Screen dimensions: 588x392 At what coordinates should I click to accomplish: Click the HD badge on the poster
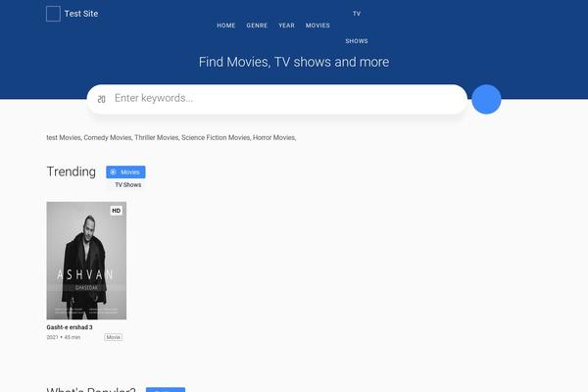116,211
